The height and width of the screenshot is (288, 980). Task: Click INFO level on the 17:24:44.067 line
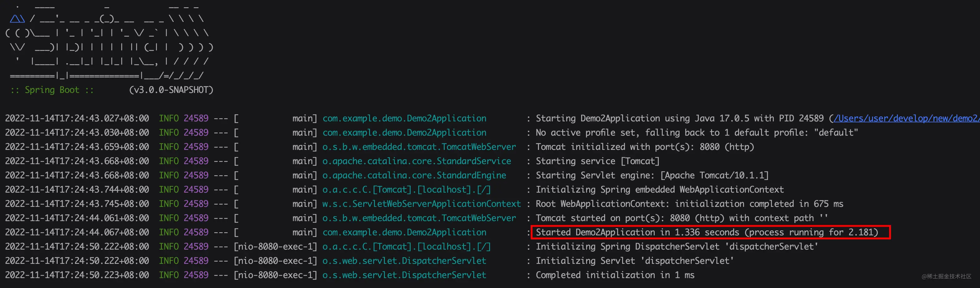[x=169, y=233]
